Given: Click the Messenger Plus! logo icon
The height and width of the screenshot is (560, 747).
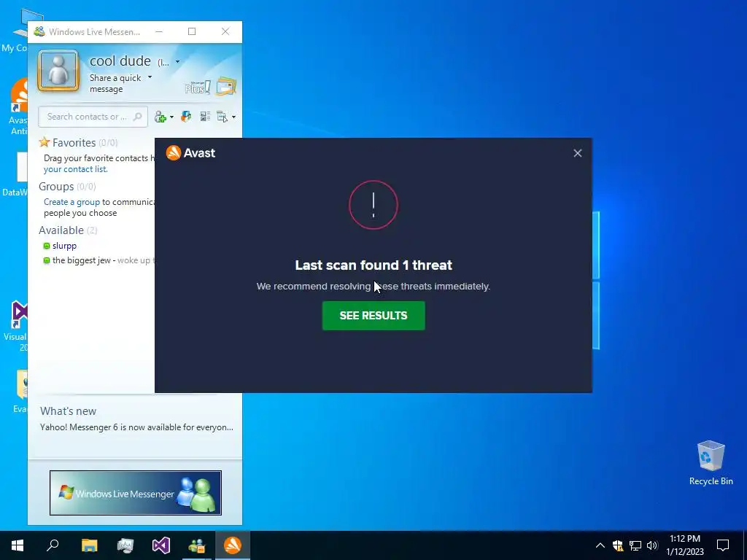Looking at the screenshot, I should [x=198, y=87].
